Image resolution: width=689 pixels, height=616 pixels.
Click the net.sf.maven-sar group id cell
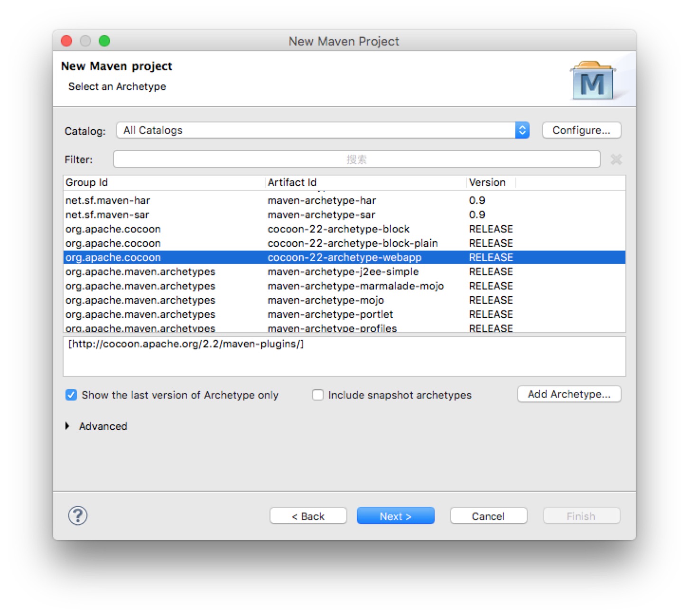click(x=107, y=215)
